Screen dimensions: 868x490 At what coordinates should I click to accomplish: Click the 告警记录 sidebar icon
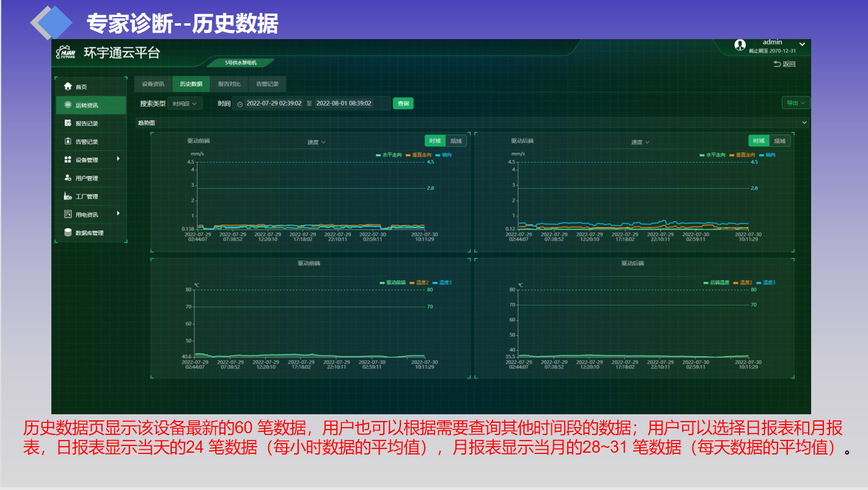point(68,142)
